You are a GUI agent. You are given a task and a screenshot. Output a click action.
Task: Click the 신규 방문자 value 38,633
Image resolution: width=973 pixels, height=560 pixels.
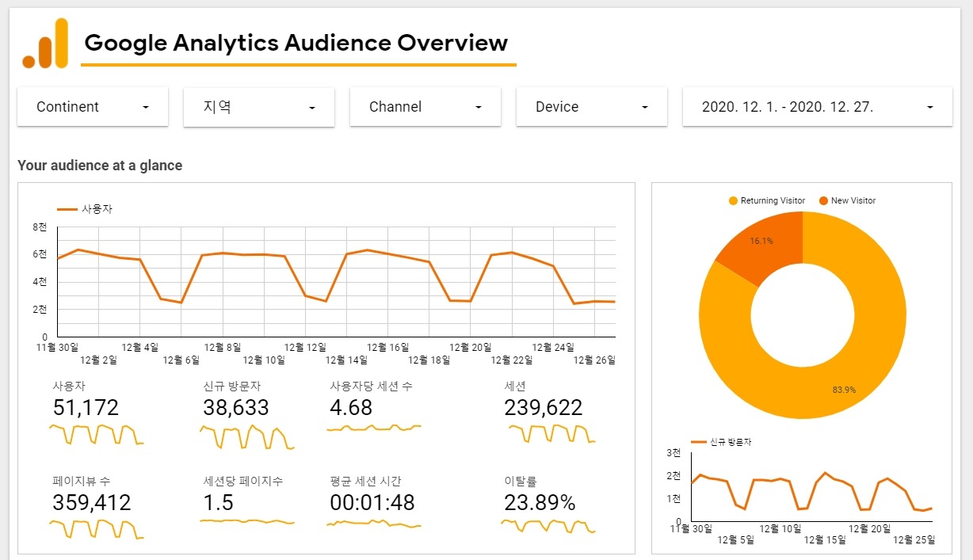click(x=236, y=408)
